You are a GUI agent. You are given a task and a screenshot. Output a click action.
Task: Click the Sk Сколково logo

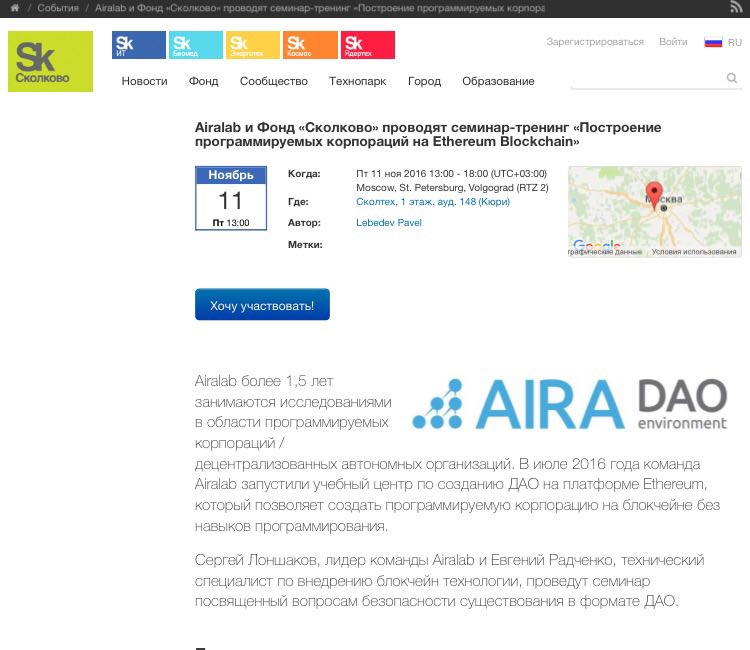[x=50, y=61]
